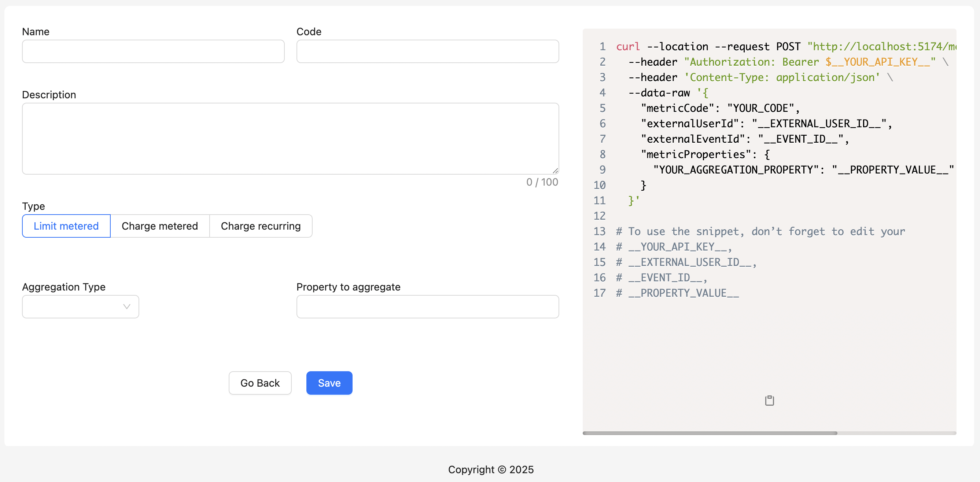
Task: Click the curl command on line 1
Action: (x=628, y=46)
